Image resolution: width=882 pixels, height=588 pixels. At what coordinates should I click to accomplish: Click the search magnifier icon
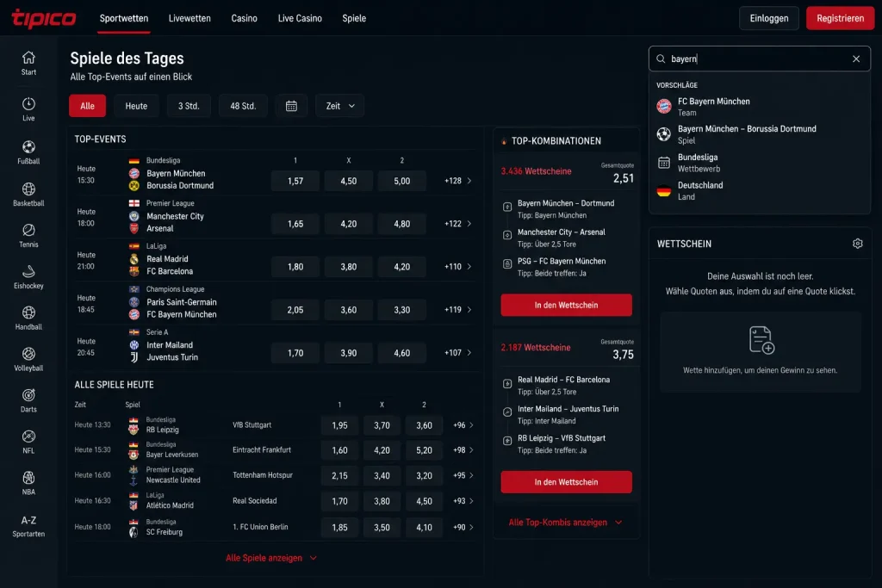coord(661,59)
